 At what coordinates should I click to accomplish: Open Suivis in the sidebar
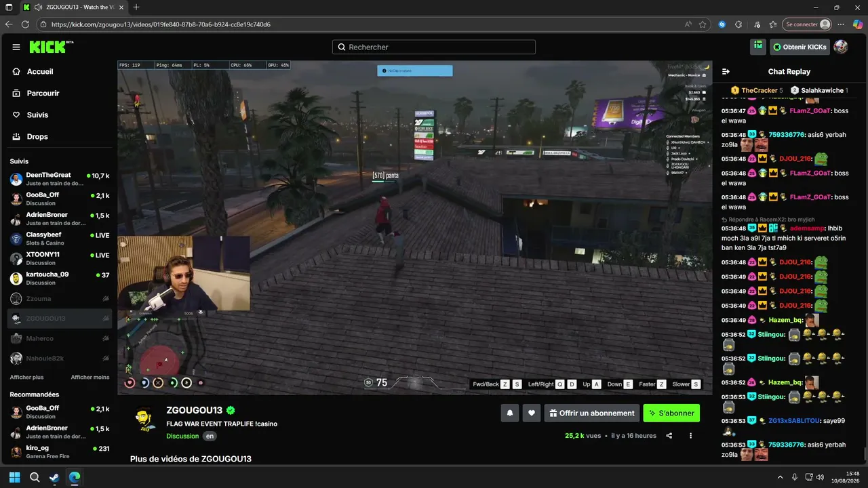pyautogui.click(x=37, y=115)
